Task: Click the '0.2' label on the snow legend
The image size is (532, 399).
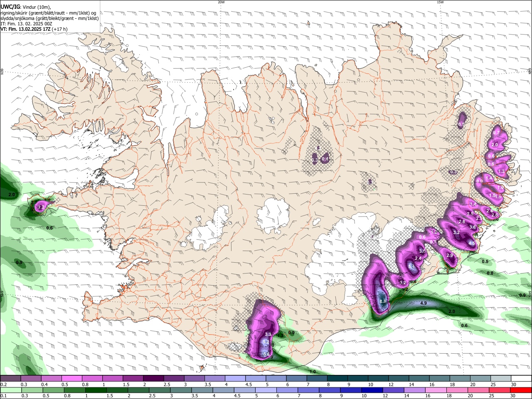Action: [3, 384]
